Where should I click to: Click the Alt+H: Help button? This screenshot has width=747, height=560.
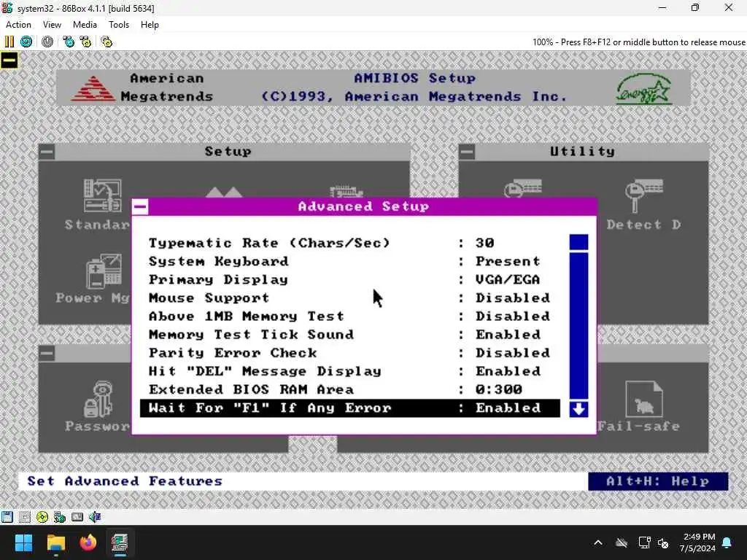658,481
